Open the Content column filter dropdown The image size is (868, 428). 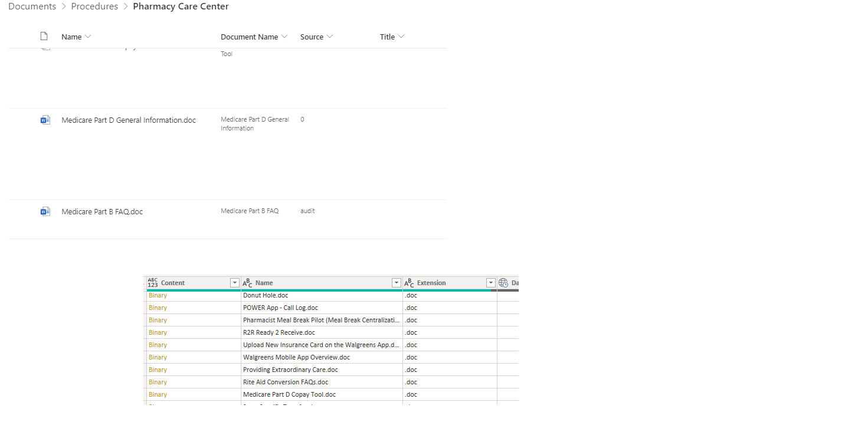235,283
